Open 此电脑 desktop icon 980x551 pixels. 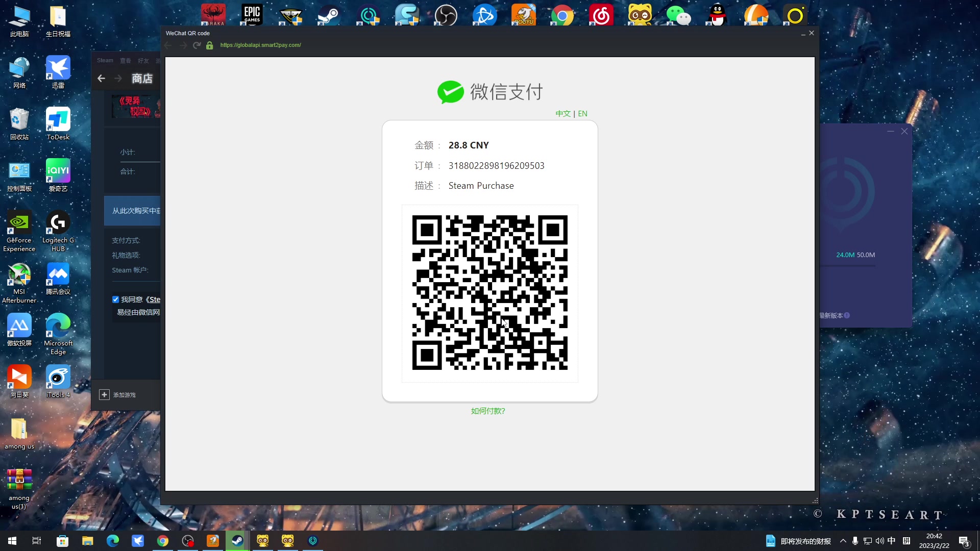click(19, 21)
